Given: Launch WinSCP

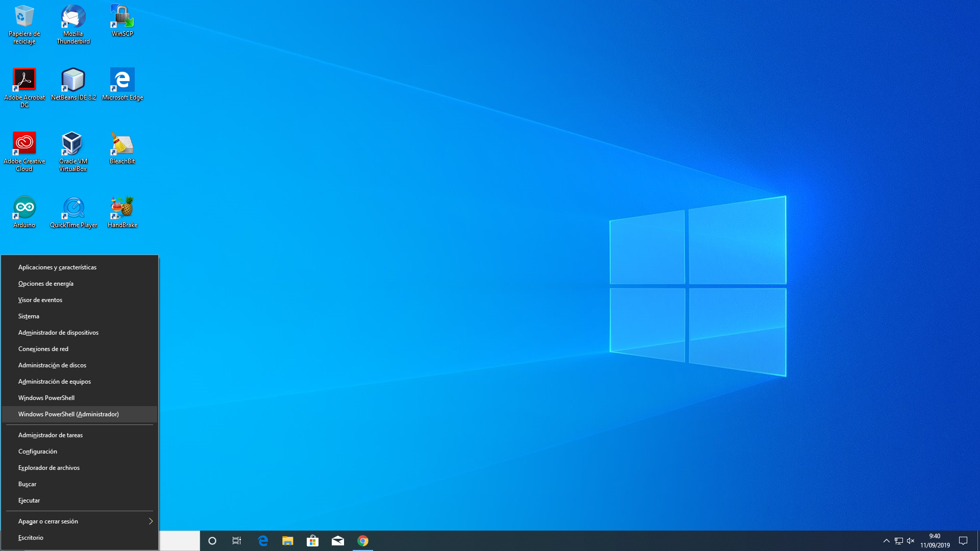Looking at the screenshot, I should pyautogui.click(x=122, y=15).
